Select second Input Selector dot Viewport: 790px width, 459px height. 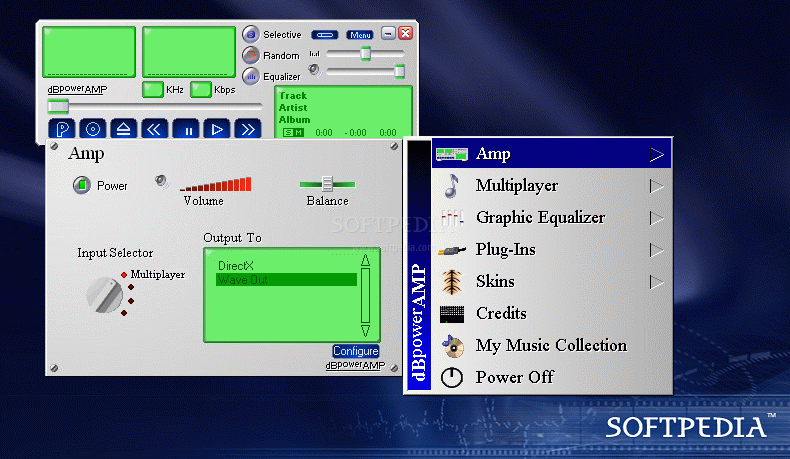coord(131,287)
